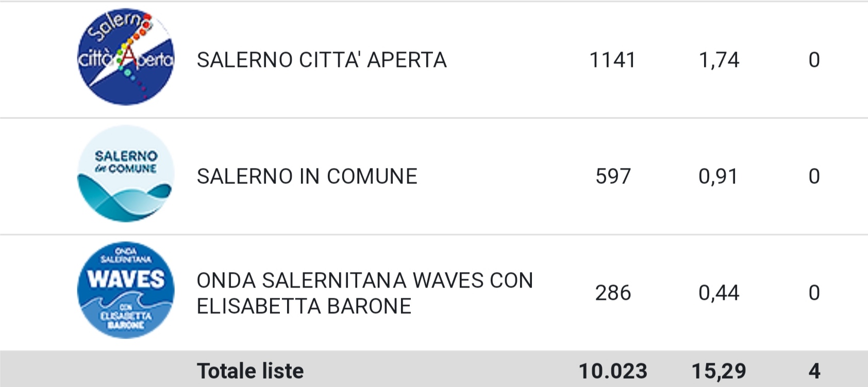This screenshot has width=868, height=387.
Task: Click the total seats number 4
Action: coord(814,371)
